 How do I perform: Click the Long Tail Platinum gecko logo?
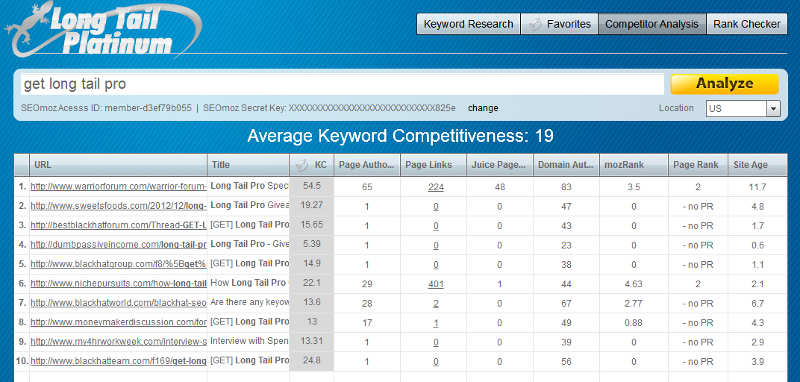click(105, 31)
